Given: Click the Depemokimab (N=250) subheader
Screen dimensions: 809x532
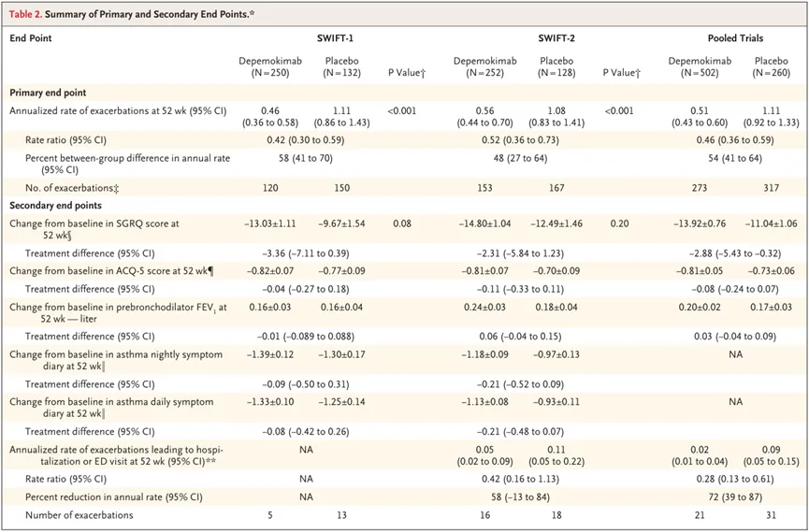Looking at the screenshot, I should point(270,66).
